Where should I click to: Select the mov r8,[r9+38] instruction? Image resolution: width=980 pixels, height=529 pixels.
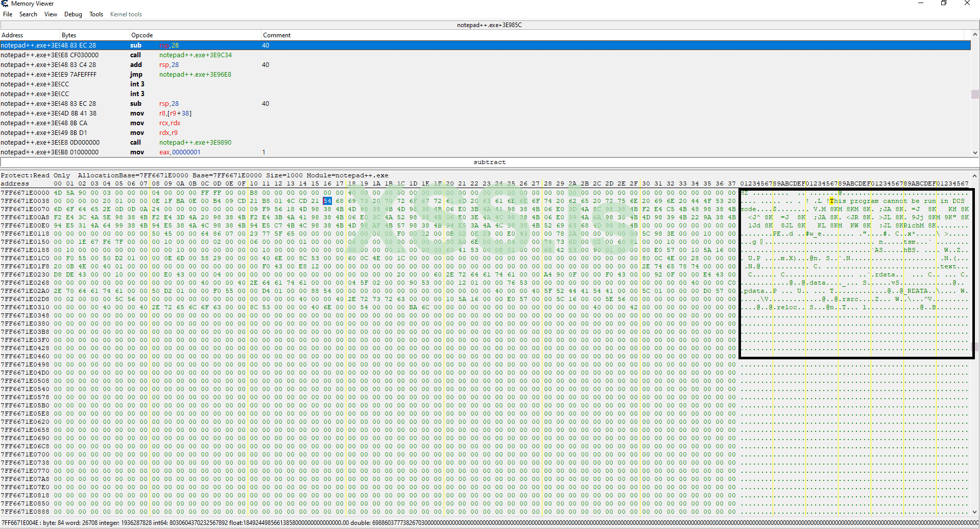point(485,113)
